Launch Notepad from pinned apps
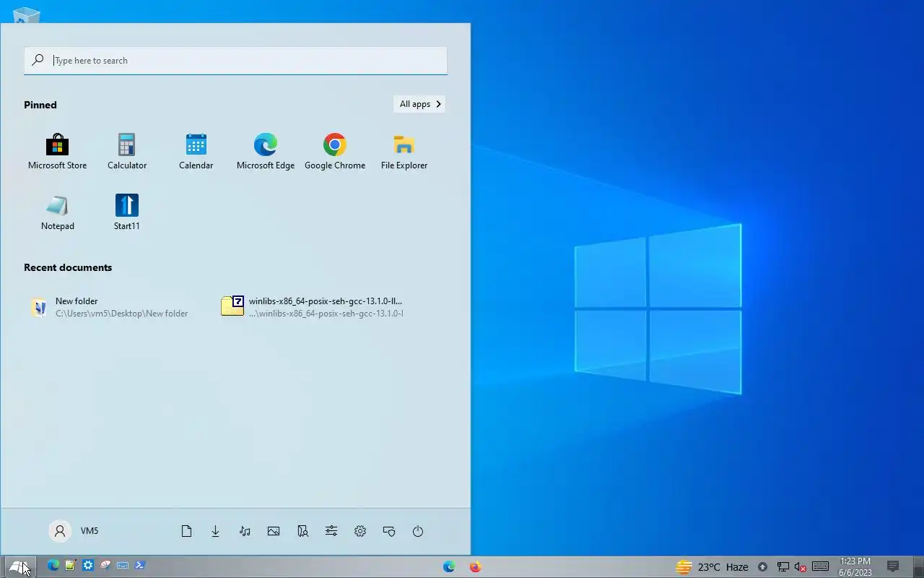Viewport: 924px width, 578px height. 57,212
